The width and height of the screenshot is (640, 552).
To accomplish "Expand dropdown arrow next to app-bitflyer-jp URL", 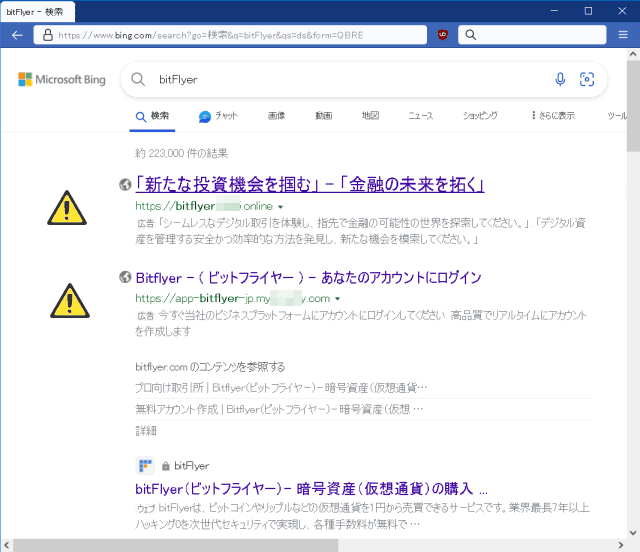I will point(338,299).
